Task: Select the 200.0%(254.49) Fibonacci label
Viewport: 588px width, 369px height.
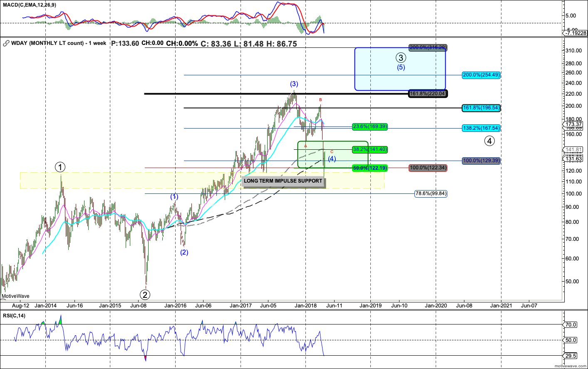Action: point(481,75)
